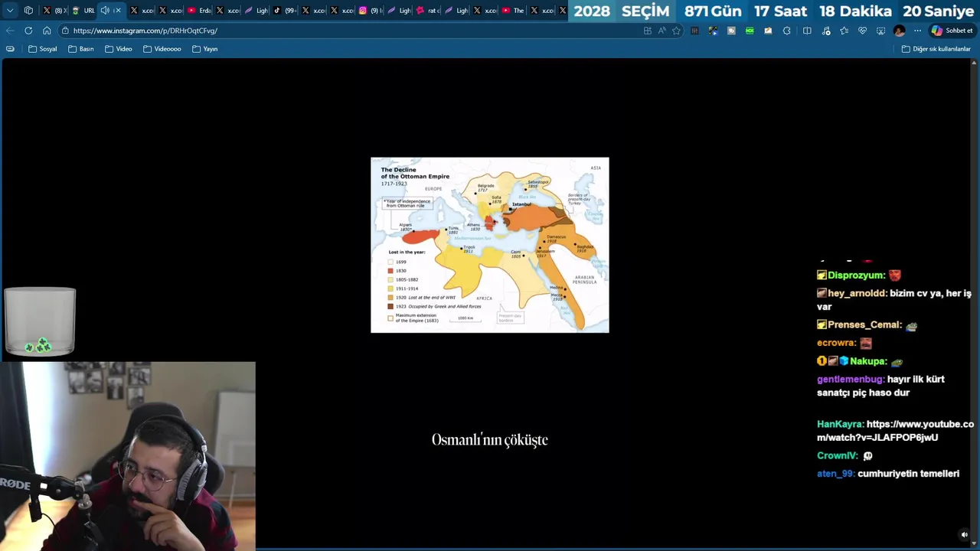Click the username Nakupa in chat
Viewport: 980px width, 551px height.
pyautogui.click(x=867, y=361)
